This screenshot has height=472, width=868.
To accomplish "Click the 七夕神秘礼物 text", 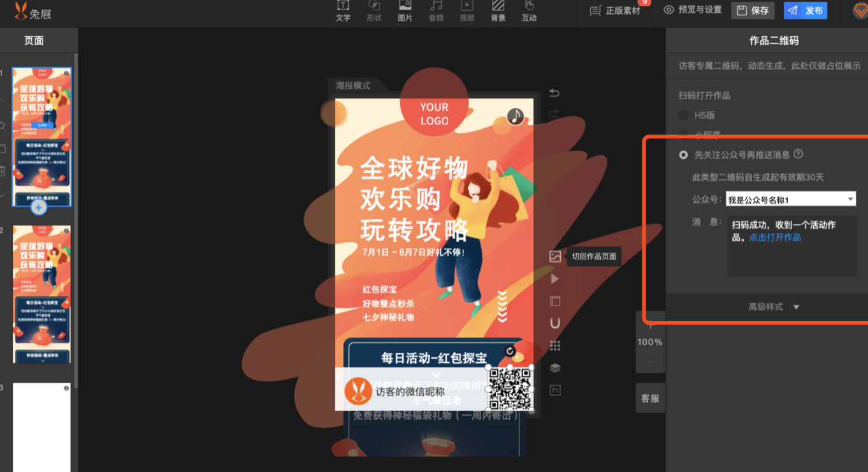I will click(389, 317).
